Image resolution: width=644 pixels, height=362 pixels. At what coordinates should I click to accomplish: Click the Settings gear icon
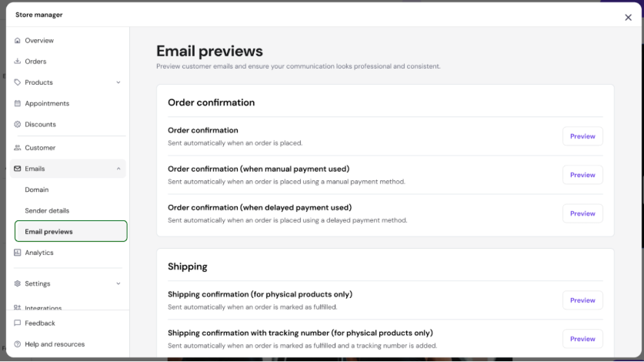18,283
